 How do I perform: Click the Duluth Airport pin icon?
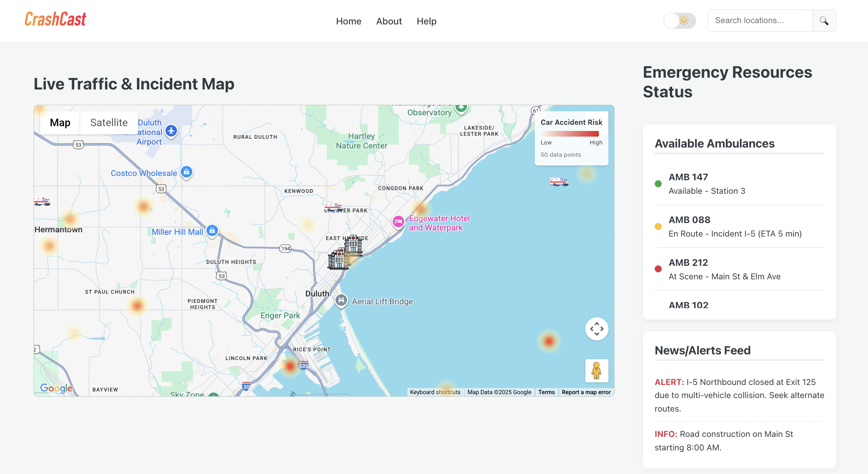pyautogui.click(x=171, y=130)
